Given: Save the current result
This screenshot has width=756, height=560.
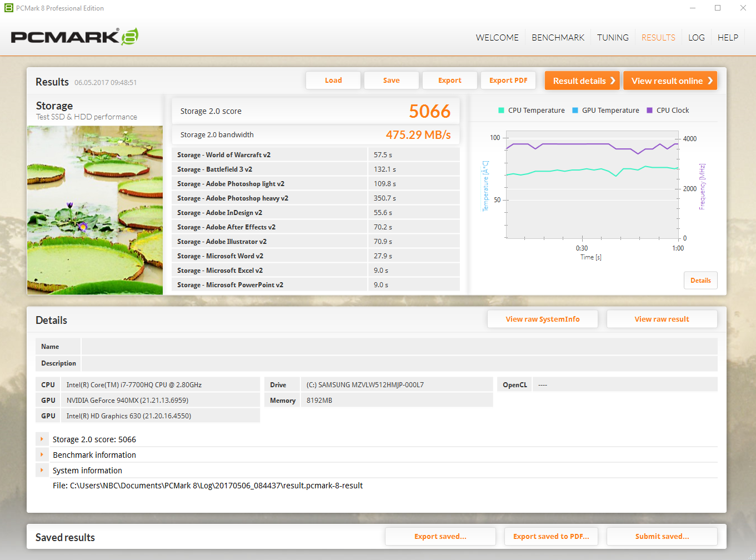Looking at the screenshot, I should [x=392, y=81].
